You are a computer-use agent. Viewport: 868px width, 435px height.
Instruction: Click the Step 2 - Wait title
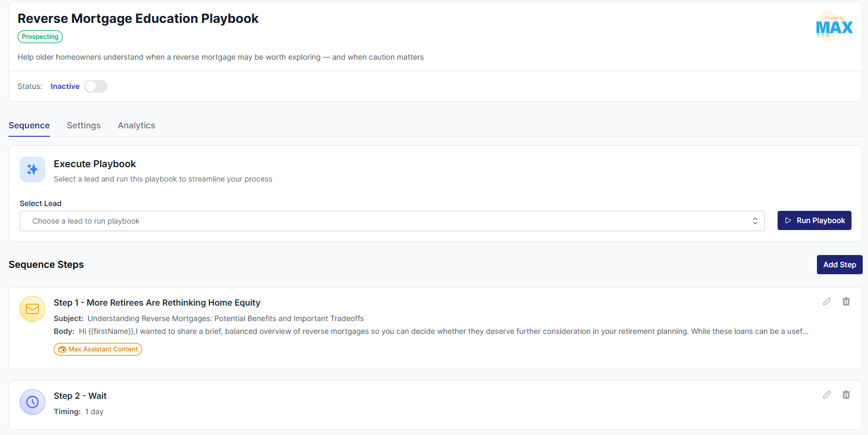(80, 396)
